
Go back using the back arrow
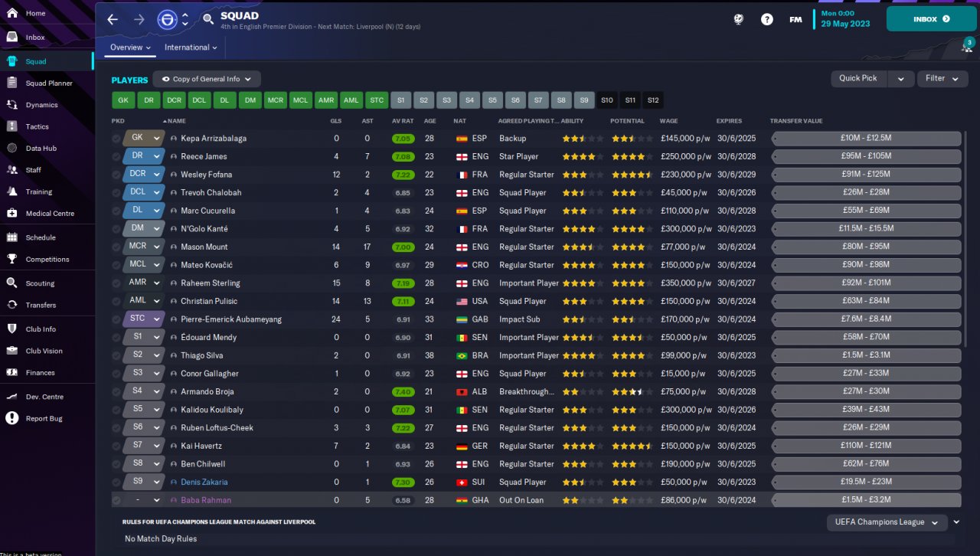pyautogui.click(x=113, y=19)
